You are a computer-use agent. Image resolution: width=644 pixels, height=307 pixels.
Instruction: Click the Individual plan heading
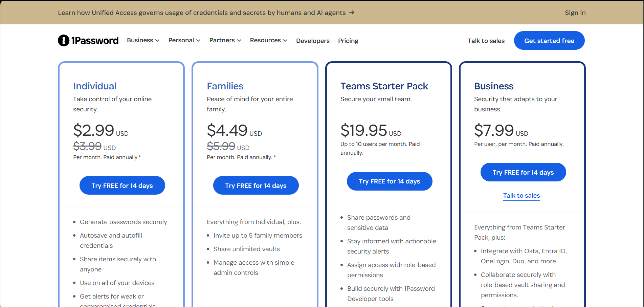[95, 86]
